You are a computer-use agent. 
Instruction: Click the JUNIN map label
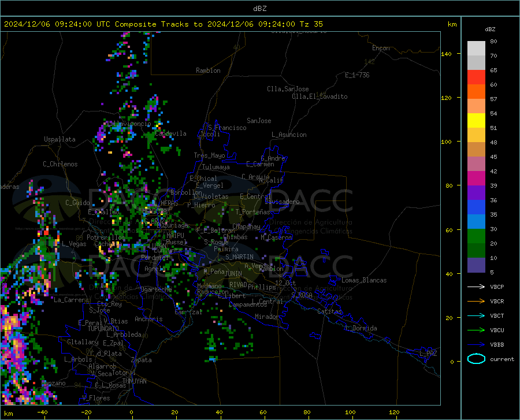(x=233, y=274)
